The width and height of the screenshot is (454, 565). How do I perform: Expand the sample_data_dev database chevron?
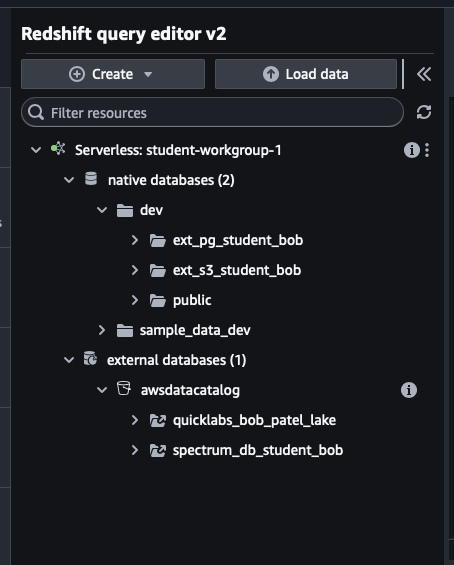pyautogui.click(x=102, y=330)
